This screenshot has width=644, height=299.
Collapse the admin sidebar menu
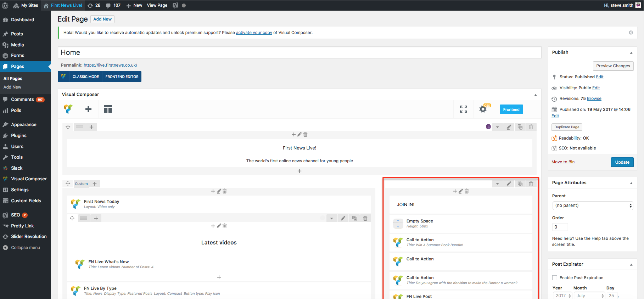(25, 248)
